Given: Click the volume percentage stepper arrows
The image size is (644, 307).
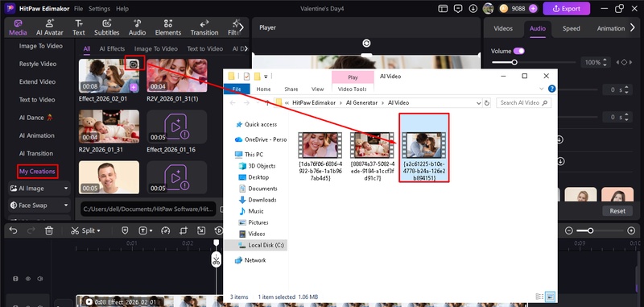Looking at the screenshot, I should point(605,63).
